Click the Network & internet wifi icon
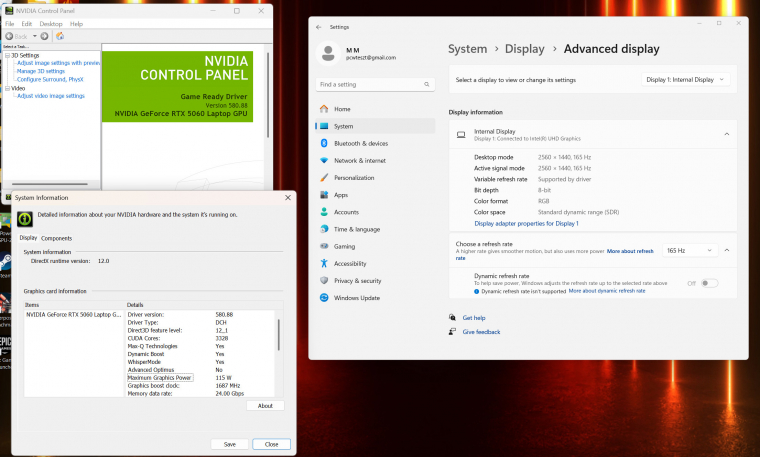This screenshot has width=760, height=457. [324, 160]
